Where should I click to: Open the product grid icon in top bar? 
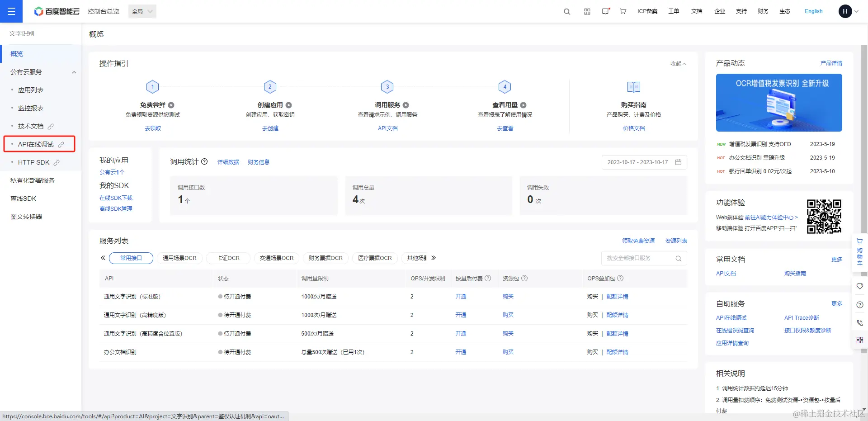587,11
